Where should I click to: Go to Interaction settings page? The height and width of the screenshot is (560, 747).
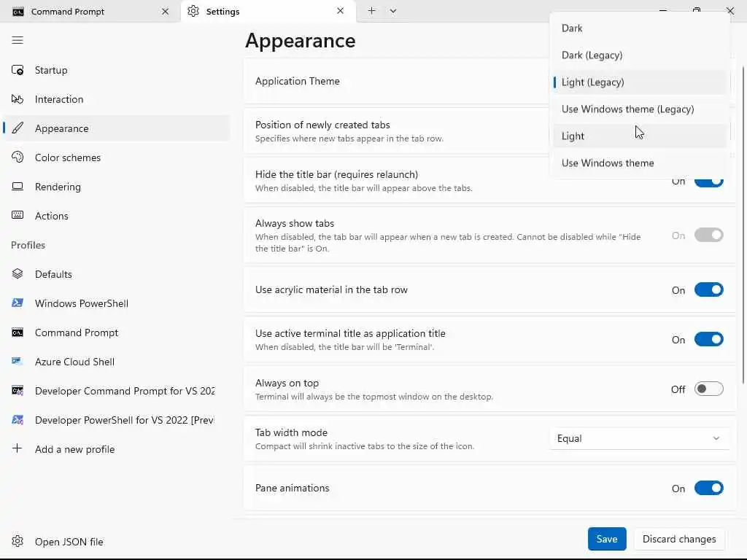116,99
